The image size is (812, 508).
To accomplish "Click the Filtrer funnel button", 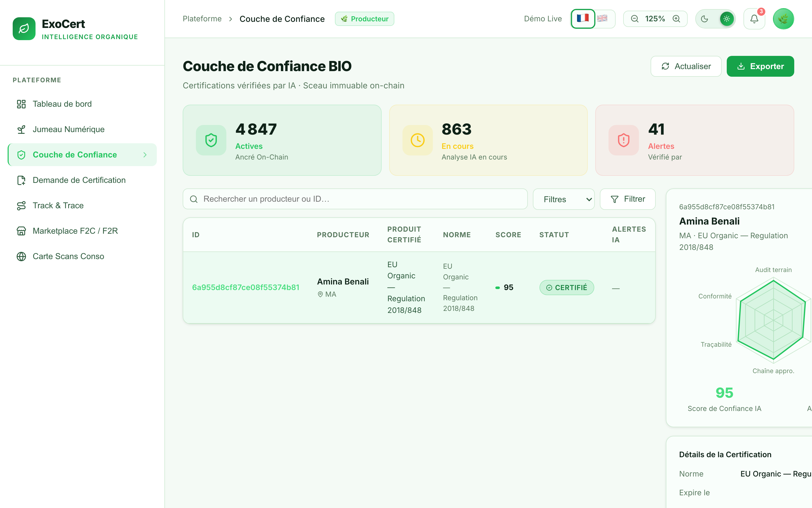I will point(628,199).
